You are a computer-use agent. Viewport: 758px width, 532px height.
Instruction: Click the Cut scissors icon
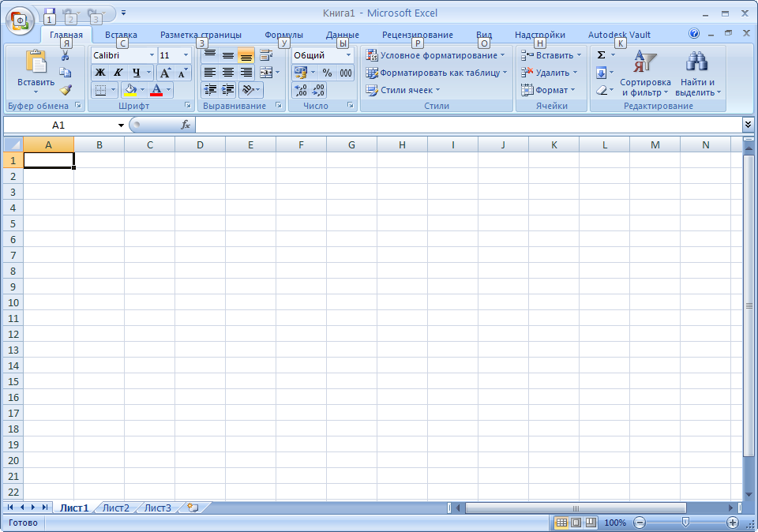(66, 55)
